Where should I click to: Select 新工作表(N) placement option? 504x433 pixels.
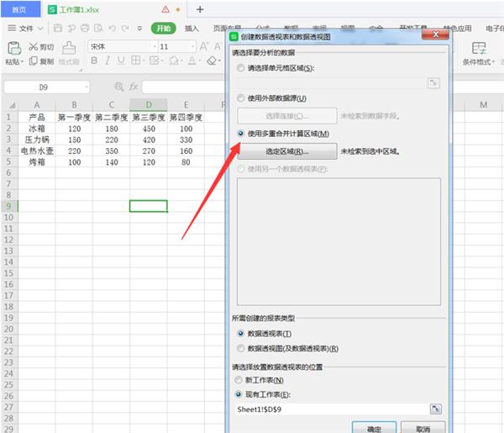point(239,380)
